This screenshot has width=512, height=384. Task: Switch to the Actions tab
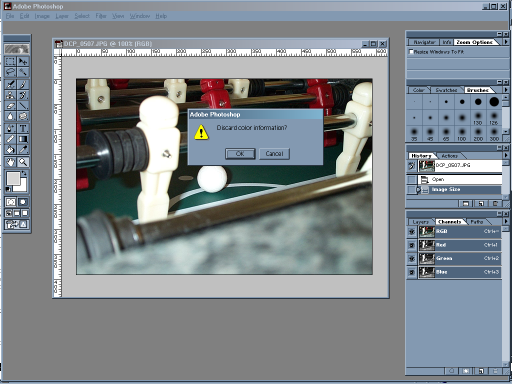449,156
